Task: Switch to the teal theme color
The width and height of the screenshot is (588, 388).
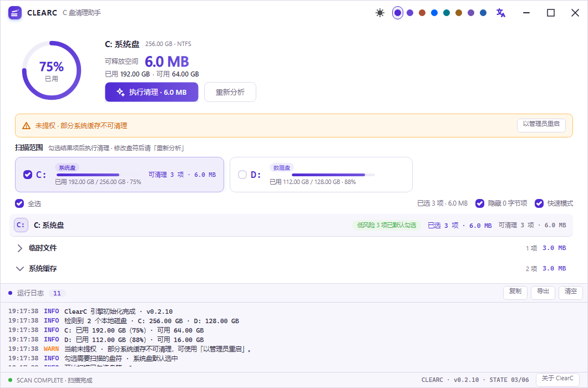Action: (447, 13)
